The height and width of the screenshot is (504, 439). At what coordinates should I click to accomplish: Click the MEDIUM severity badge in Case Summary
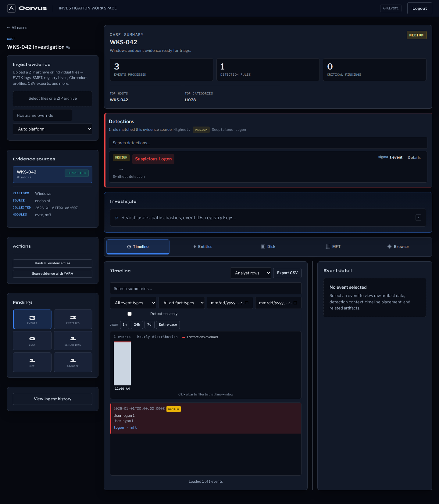(x=416, y=35)
